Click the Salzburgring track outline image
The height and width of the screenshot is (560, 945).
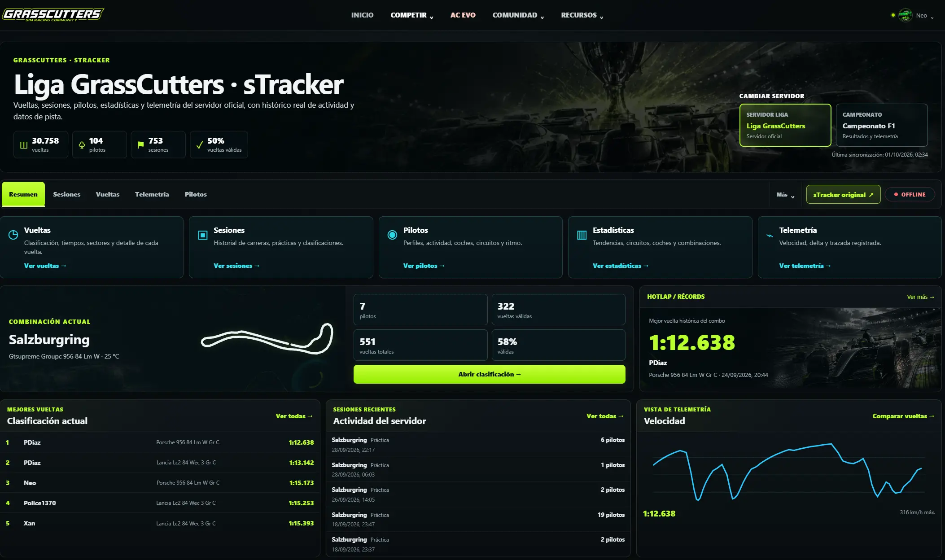(267, 339)
